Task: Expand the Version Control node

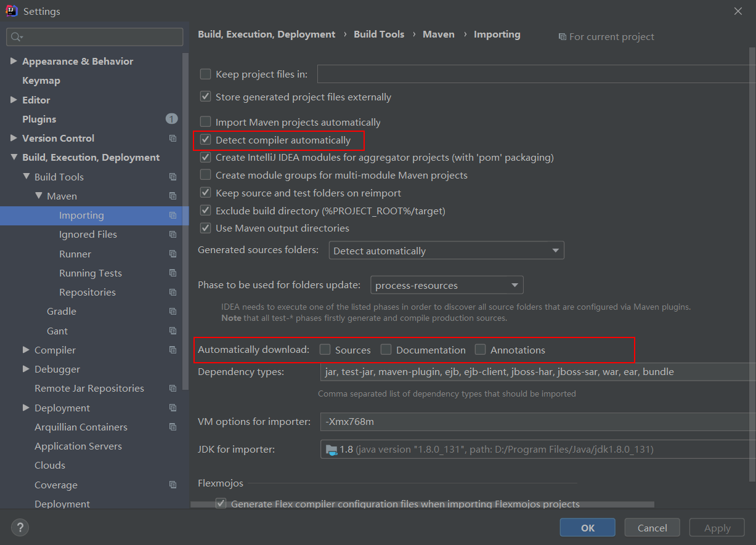Action: [14, 139]
